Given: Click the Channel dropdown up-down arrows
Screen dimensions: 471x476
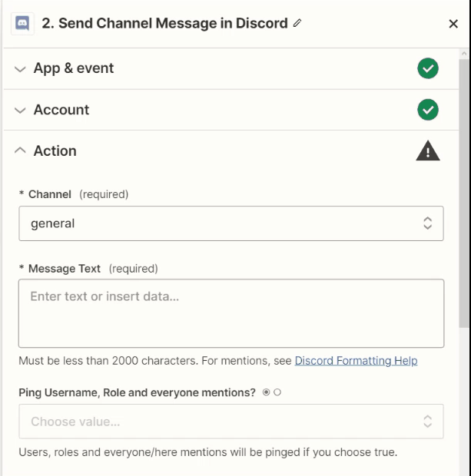Looking at the screenshot, I should [427, 223].
